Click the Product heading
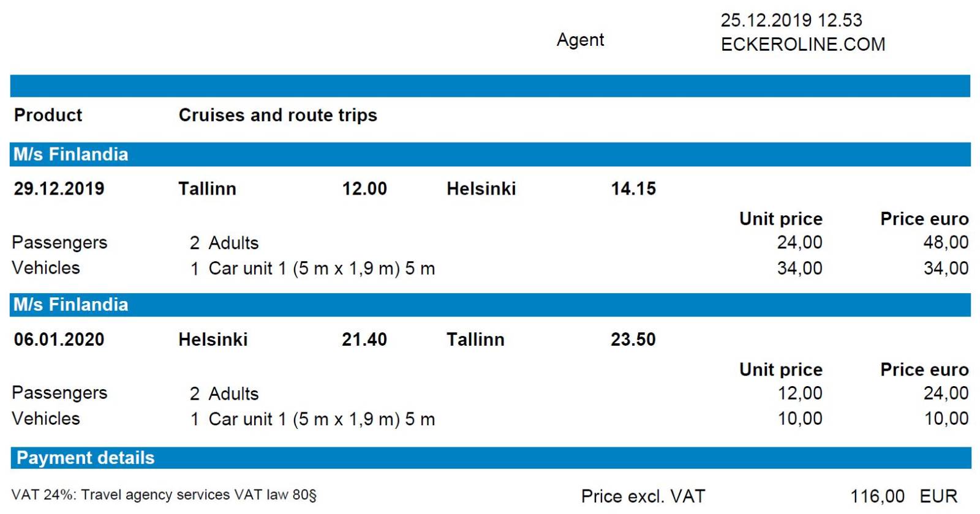The height and width of the screenshot is (514, 980). [48, 115]
